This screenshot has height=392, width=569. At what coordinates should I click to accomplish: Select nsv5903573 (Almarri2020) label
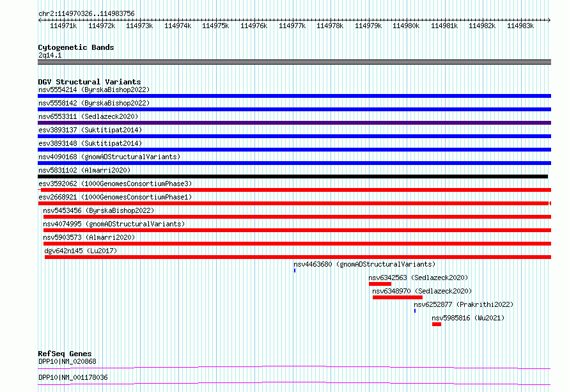89,237
